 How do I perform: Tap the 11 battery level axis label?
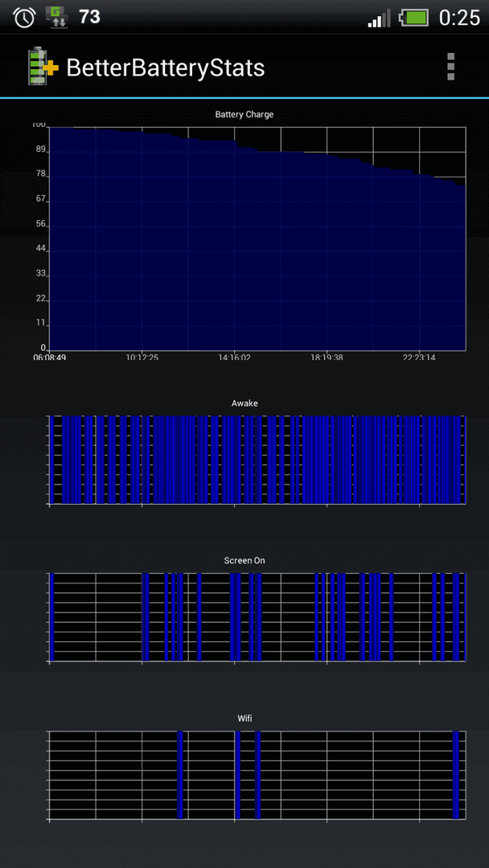point(40,325)
